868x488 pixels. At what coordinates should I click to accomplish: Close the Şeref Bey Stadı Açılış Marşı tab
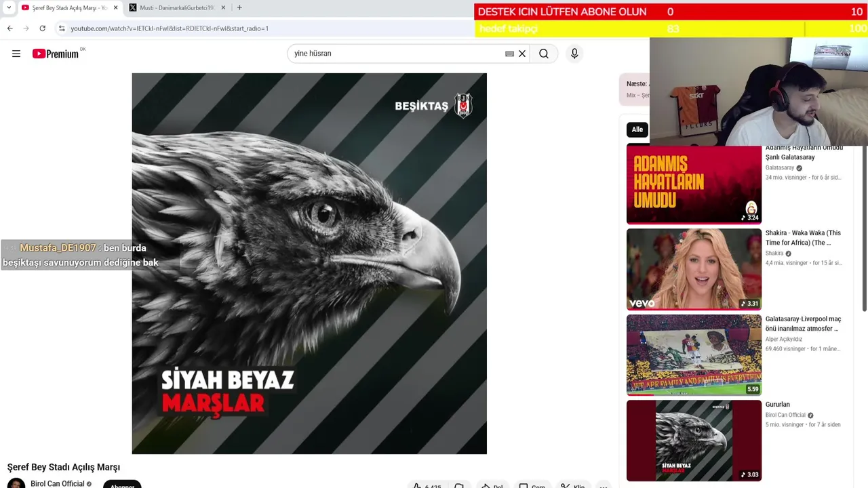click(x=115, y=7)
